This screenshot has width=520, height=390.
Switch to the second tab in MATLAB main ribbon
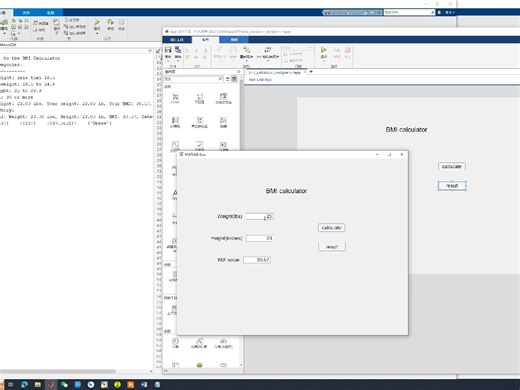tap(26, 13)
